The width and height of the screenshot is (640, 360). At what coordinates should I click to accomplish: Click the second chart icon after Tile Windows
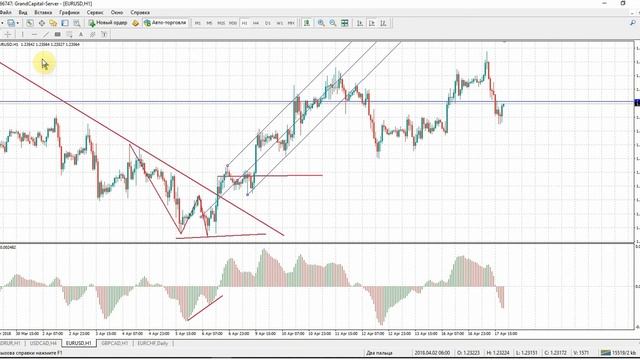click(x=372, y=23)
